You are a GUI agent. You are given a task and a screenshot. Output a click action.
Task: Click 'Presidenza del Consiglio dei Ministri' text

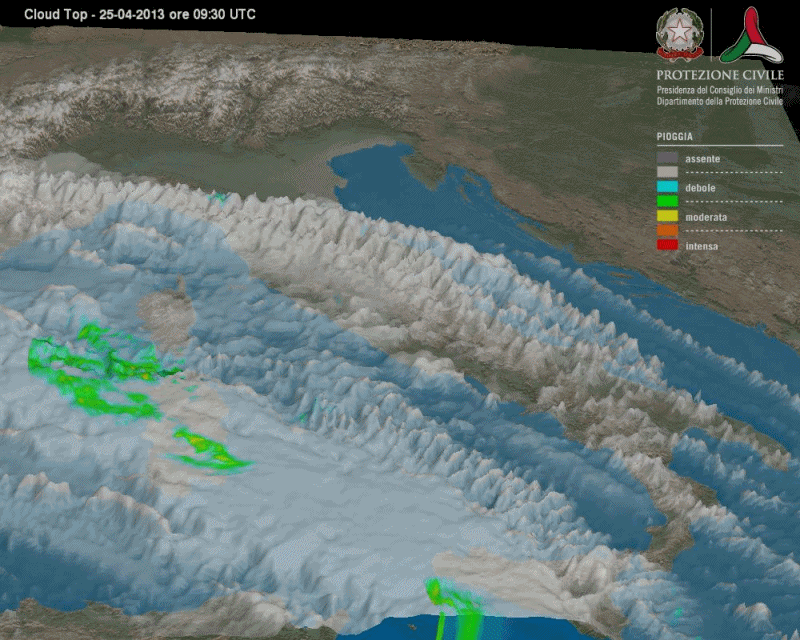point(720,90)
